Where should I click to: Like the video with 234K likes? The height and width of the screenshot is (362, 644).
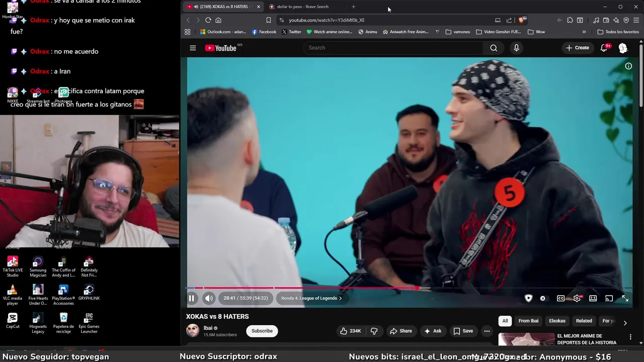point(350,331)
